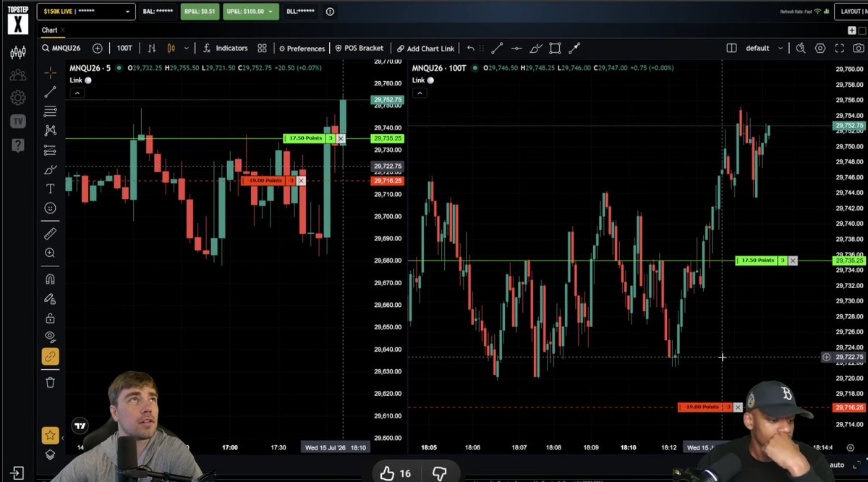Click the TradingView logo on left chart
Image resolution: width=868 pixels, height=482 pixels.
[80, 426]
